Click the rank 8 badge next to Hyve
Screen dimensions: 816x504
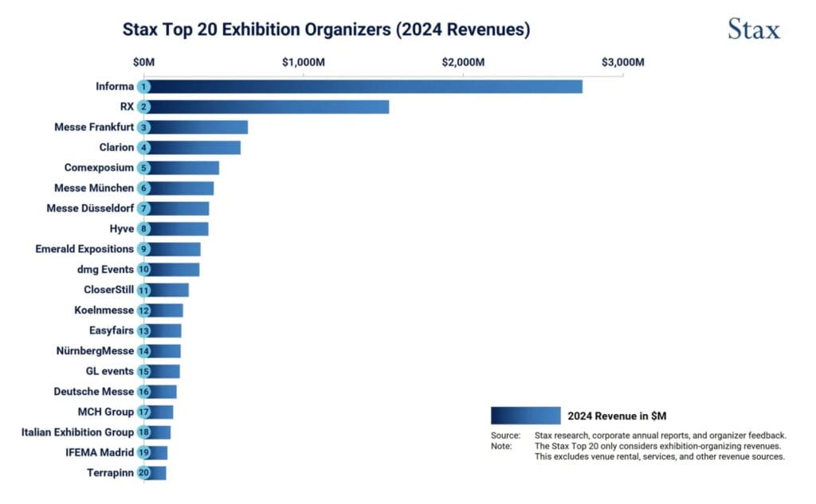point(144,229)
